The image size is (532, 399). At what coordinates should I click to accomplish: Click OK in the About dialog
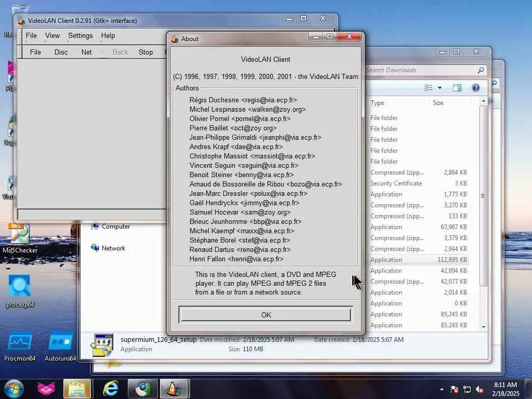(x=265, y=314)
